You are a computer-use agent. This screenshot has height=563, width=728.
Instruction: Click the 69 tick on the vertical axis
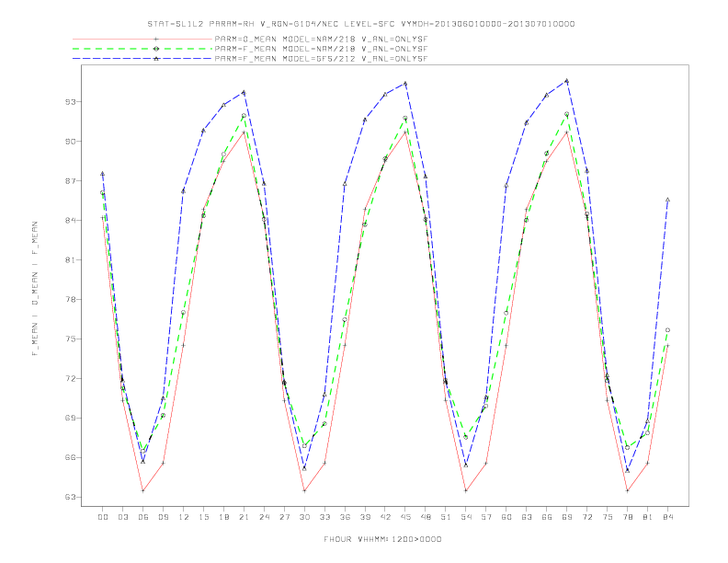[71, 418]
